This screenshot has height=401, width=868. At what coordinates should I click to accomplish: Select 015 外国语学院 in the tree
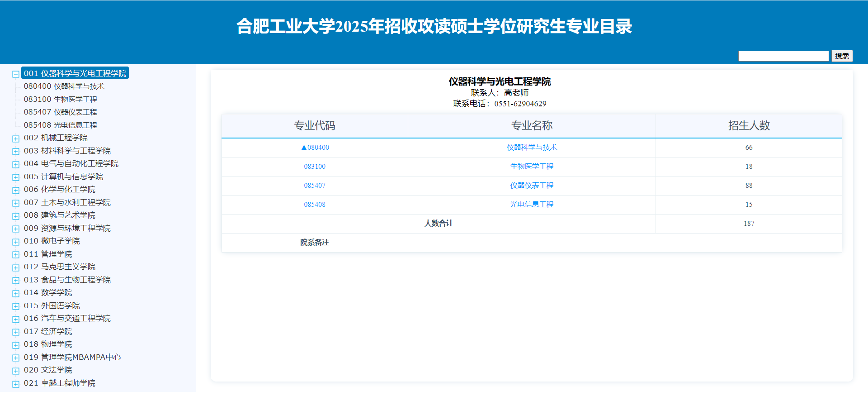click(x=52, y=306)
